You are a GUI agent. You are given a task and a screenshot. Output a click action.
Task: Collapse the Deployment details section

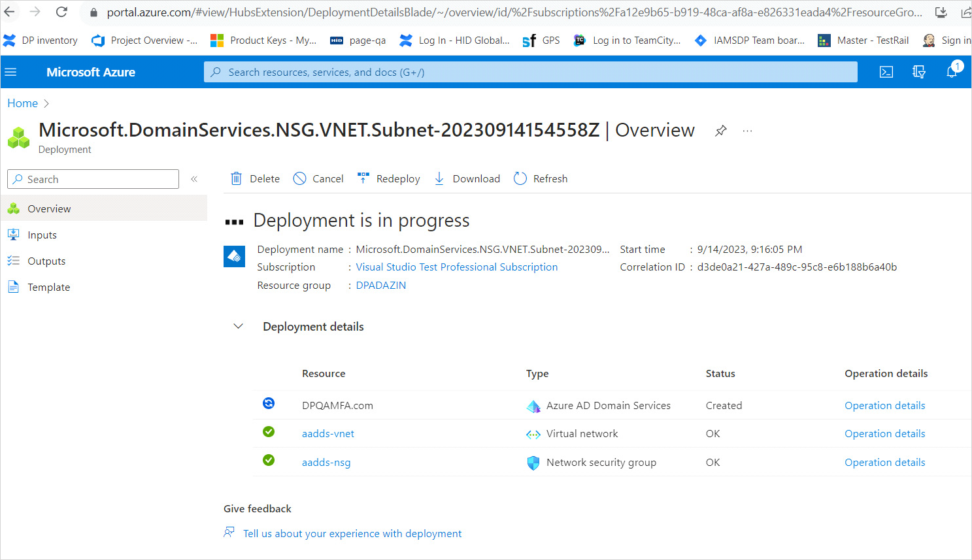point(239,326)
